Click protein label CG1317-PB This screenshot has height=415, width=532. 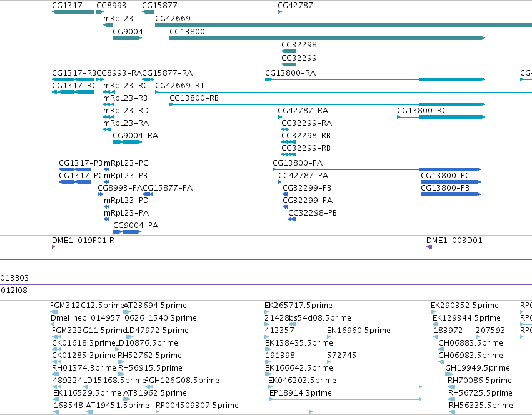pyautogui.click(x=81, y=163)
